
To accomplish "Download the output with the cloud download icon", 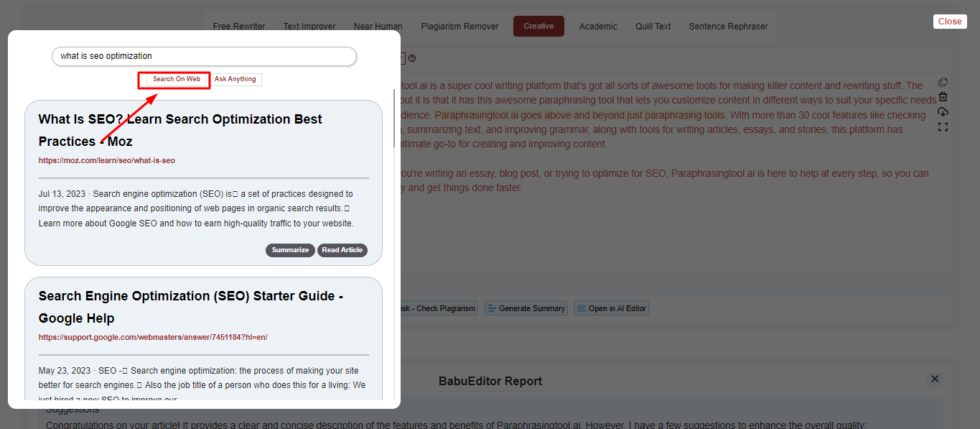I will pos(943,112).
